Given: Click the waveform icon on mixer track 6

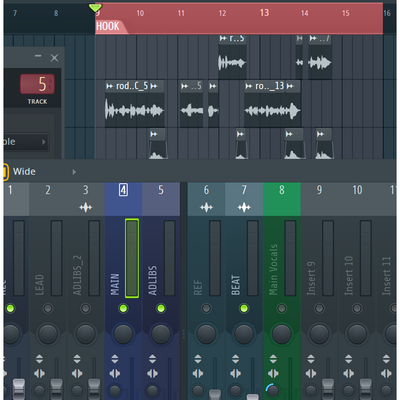Looking at the screenshot, I should pyautogui.click(x=206, y=207).
